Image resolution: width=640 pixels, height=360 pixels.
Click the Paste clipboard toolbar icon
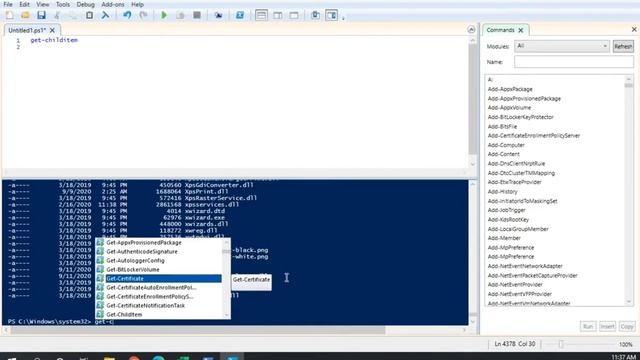tap(89, 16)
